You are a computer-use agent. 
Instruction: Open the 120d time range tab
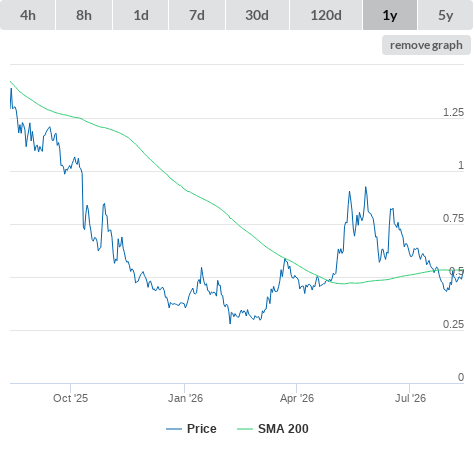tap(326, 15)
